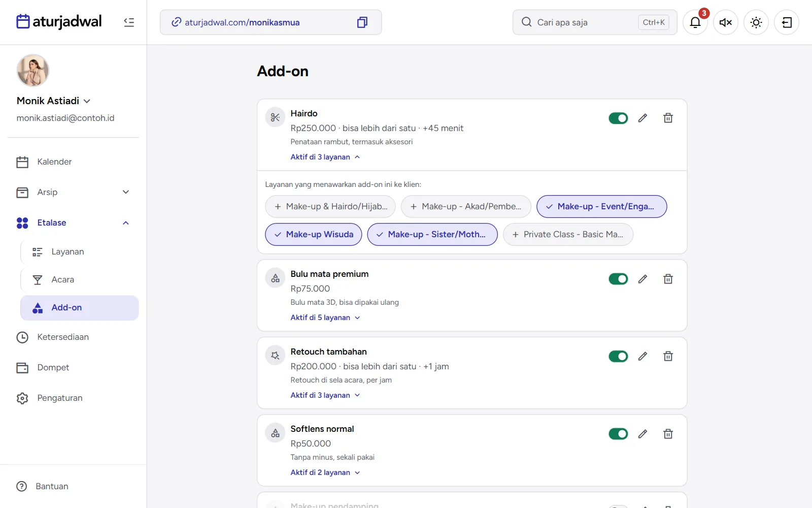Delete the Retouch tambahan add-on
812x508 pixels.
pyautogui.click(x=668, y=357)
